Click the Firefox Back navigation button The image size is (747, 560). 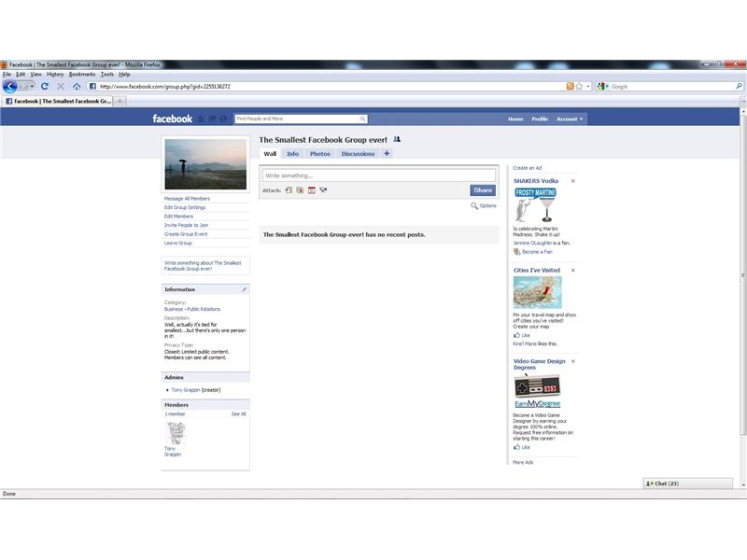9,86
